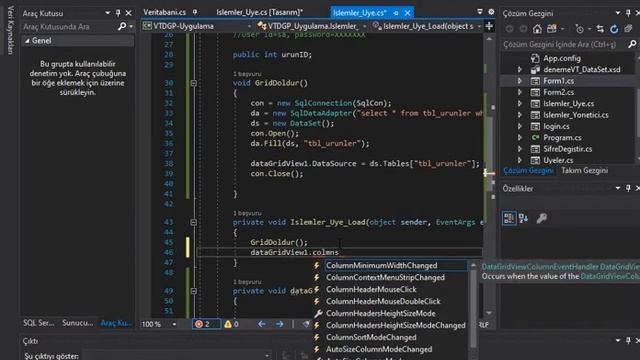Screen dimensions: 640x360
Task: Open the active files list dropdown
Action: tap(480, 12)
